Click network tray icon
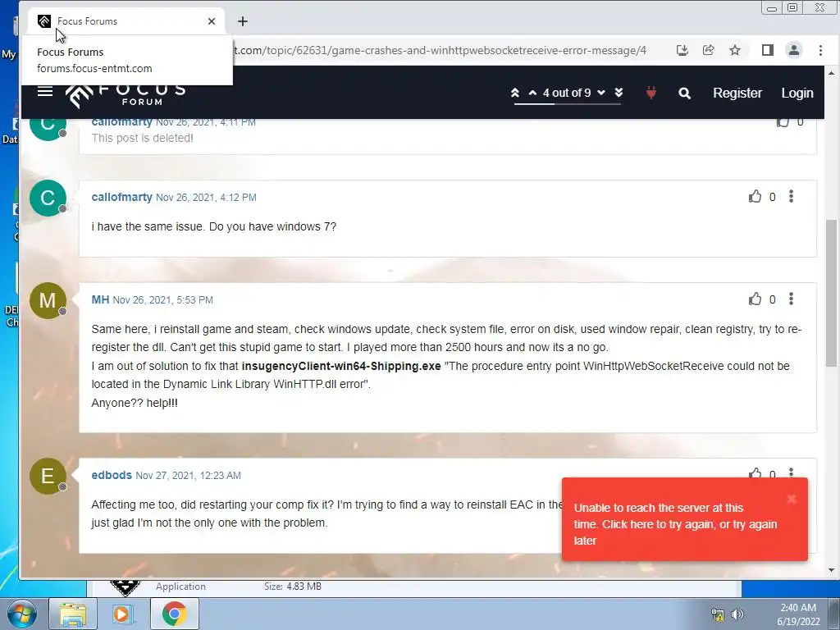 tap(717, 614)
